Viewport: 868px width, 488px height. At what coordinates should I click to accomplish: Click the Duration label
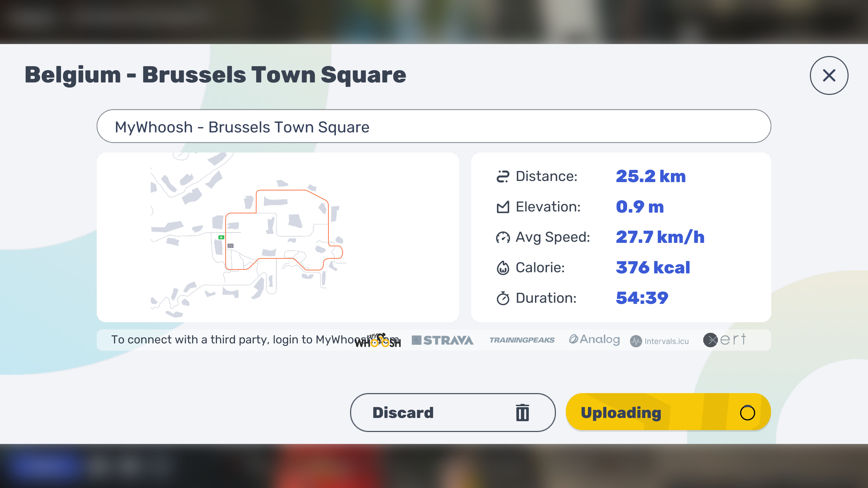click(x=546, y=298)
